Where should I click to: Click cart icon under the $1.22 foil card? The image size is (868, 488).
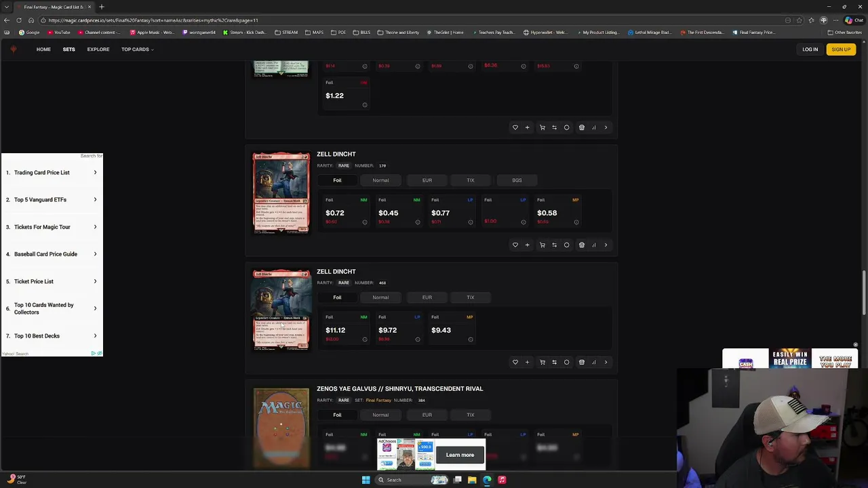coord(542,127)
